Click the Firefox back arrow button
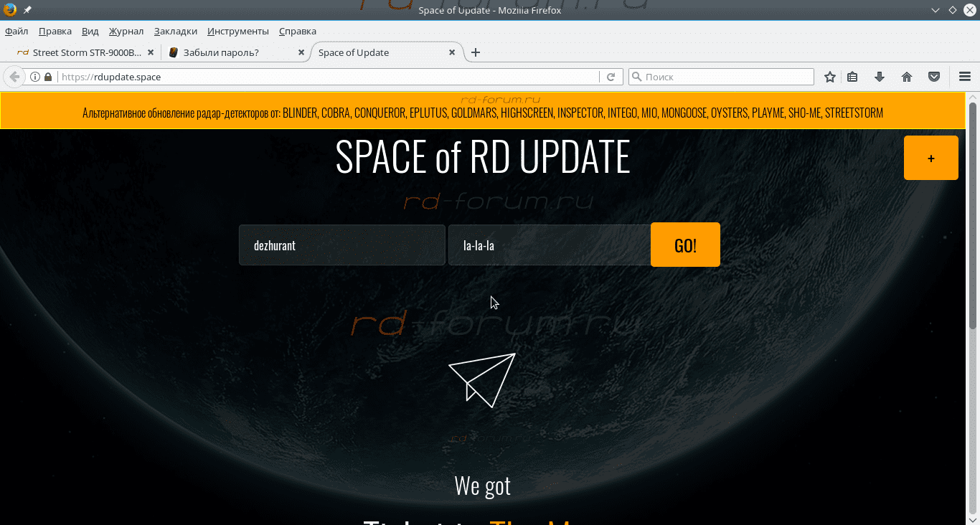The height and width of the screenshot is (525, 980). click(x=14, y=77)
